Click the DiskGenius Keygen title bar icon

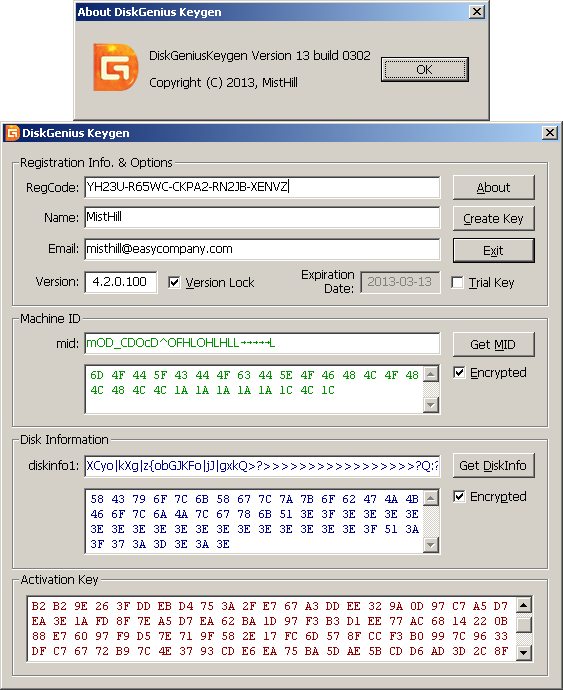click(x=12, y=132)
